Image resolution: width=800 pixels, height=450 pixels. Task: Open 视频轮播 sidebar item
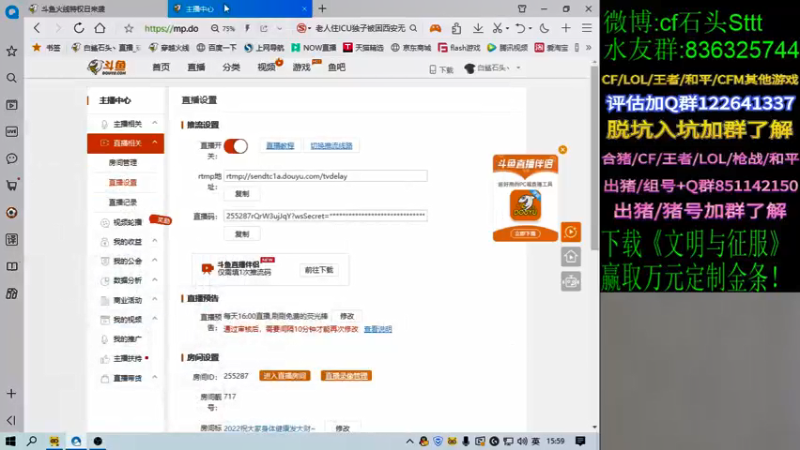click(x=128, y=222)
